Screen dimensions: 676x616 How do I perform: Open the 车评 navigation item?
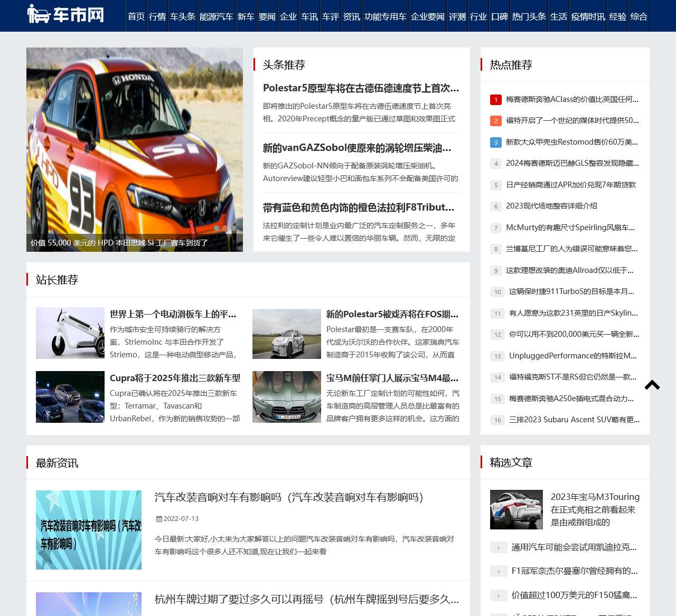coord(331,16)
